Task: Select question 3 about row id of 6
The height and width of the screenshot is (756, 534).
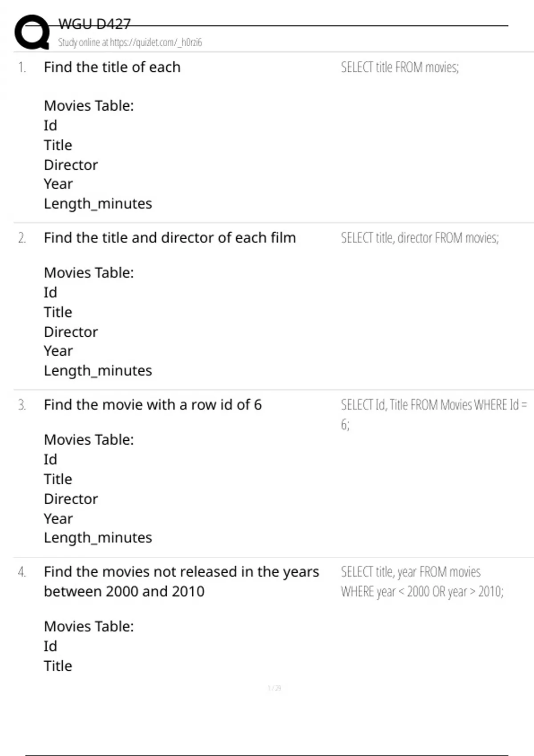Action: pos(153,405)
